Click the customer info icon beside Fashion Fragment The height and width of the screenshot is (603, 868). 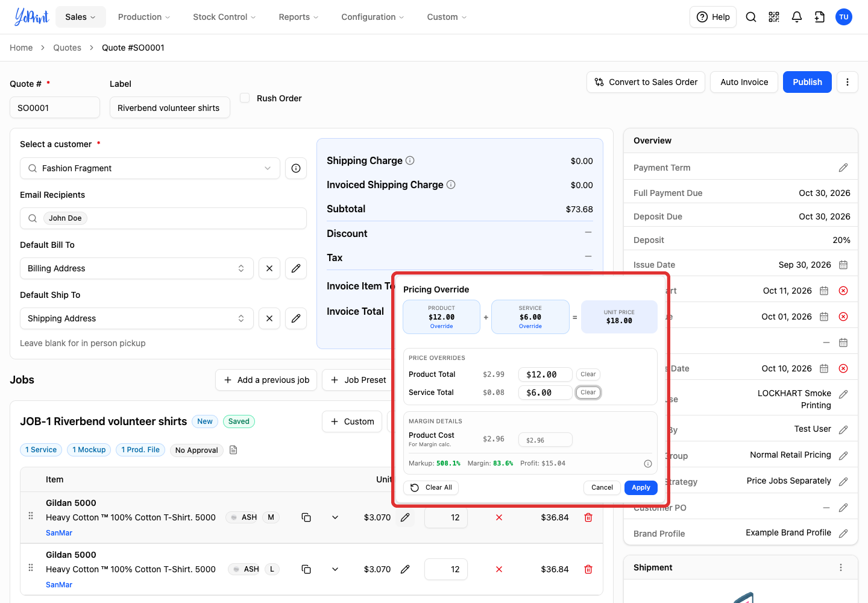296,168
